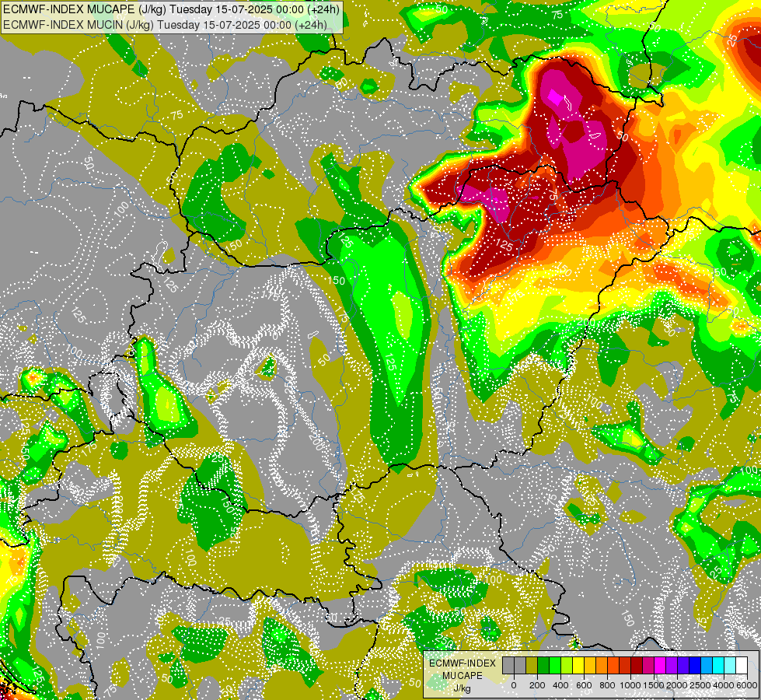Screen dimensions: 761x700
Task: Select the lime legend swatch after 400
Action: 567,665
